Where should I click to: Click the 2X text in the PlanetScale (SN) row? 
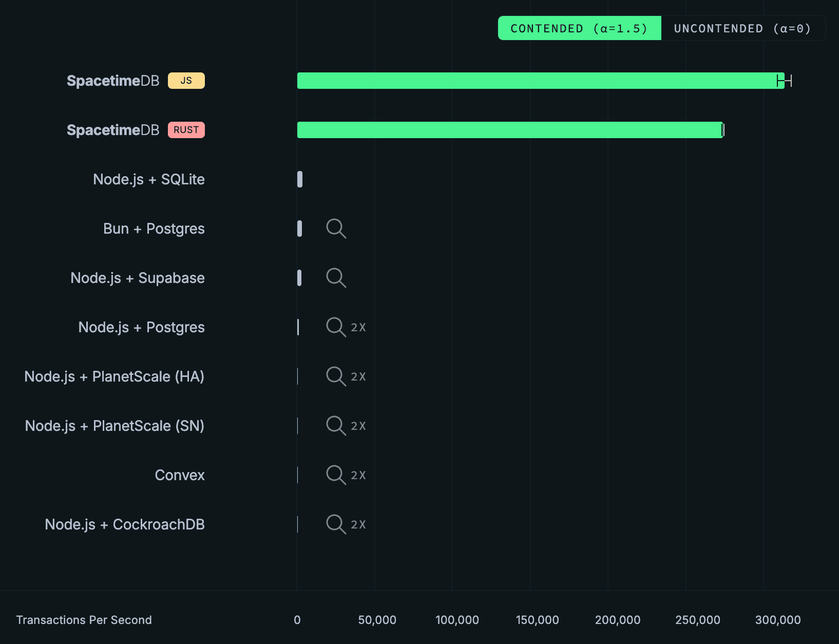click(x=358, y=426)
